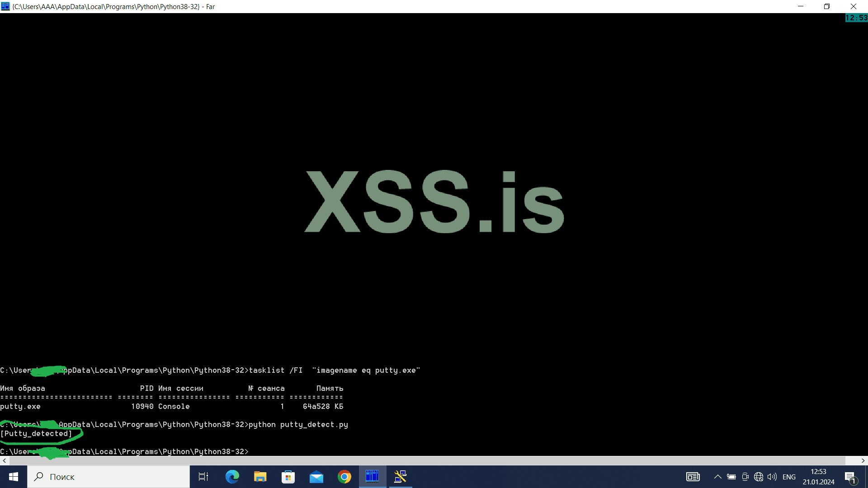Expand the hidden system tray icons

[x=718, y=477]
